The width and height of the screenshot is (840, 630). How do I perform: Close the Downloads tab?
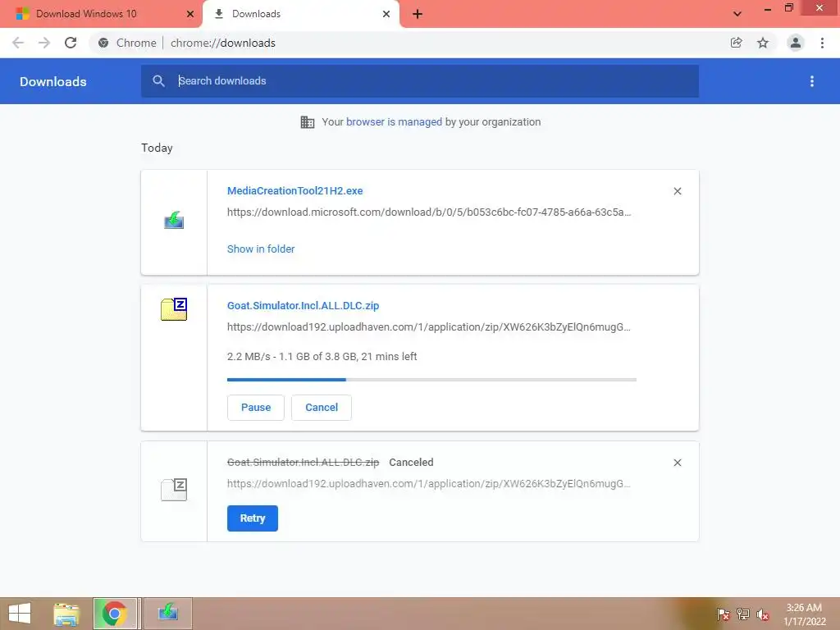386,14
